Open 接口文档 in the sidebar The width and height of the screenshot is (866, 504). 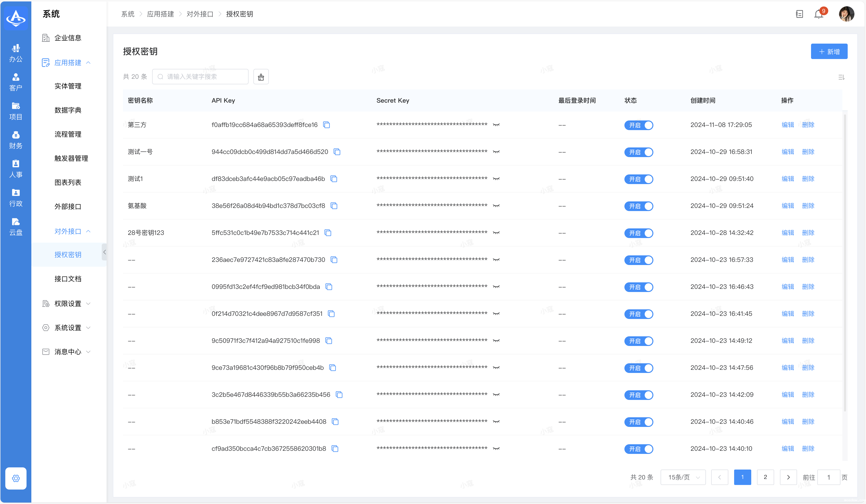(x=68, y=279)
